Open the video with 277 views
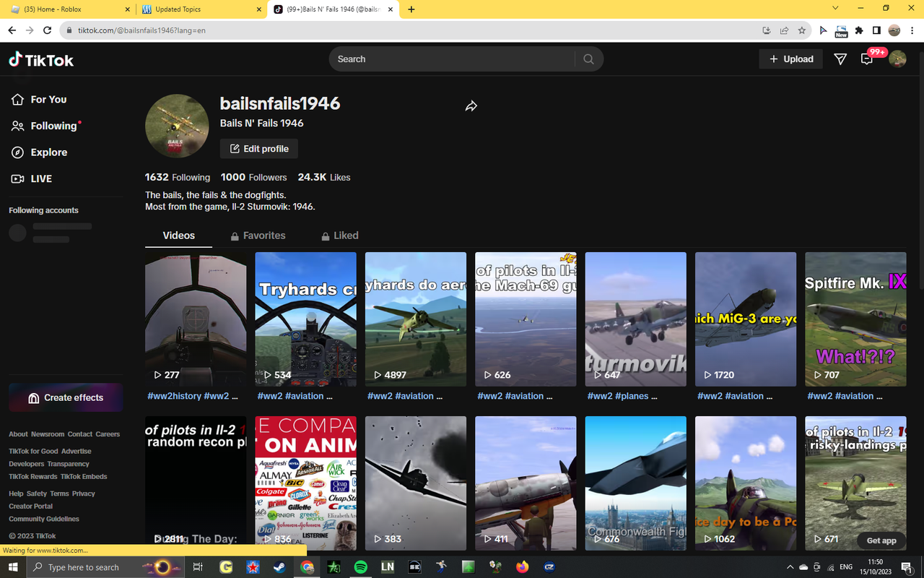 pos(196,319)
